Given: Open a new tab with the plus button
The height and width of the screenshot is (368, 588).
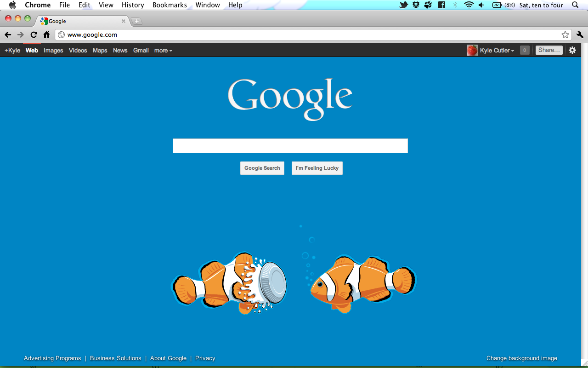Looking at the screenshot, I should (136, 21).
